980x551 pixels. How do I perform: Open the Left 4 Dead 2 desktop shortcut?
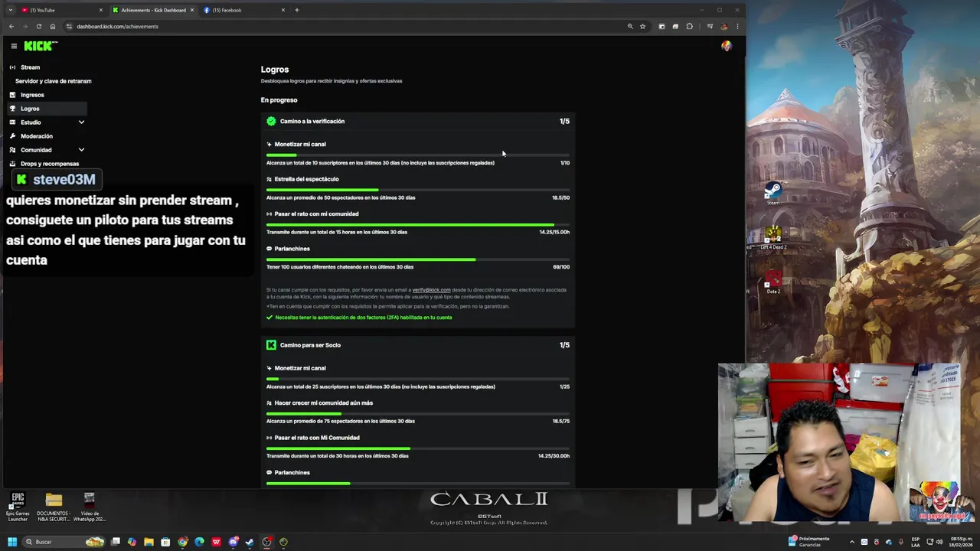[x=773, y=237]
